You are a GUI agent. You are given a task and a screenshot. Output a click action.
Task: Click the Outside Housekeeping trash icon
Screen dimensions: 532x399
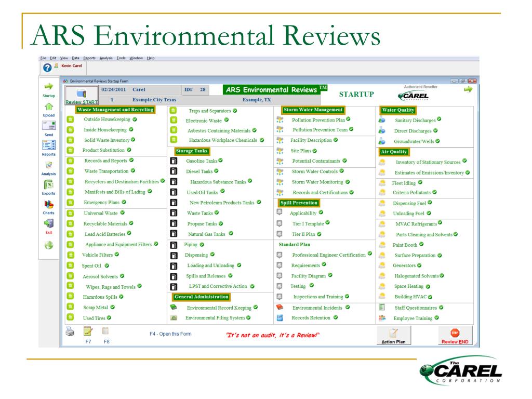70,119
